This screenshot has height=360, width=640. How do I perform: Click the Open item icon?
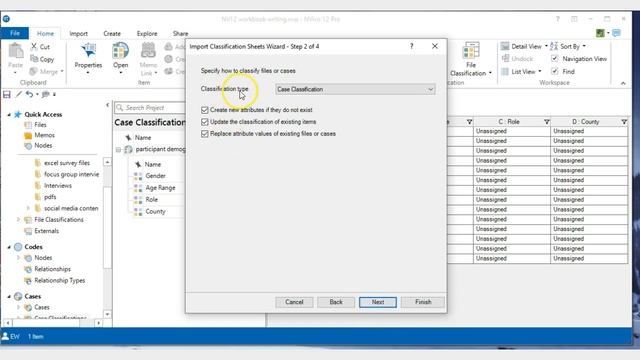point(120,51)
